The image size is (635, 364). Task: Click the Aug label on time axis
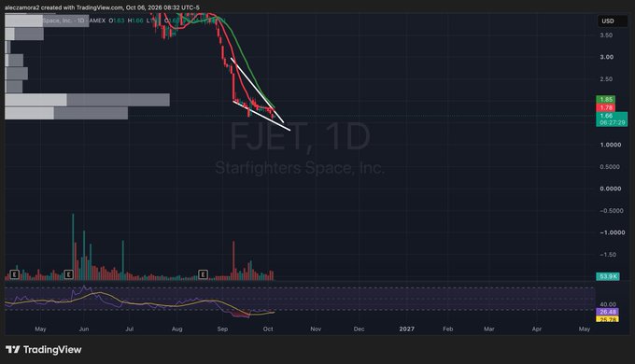177,329
